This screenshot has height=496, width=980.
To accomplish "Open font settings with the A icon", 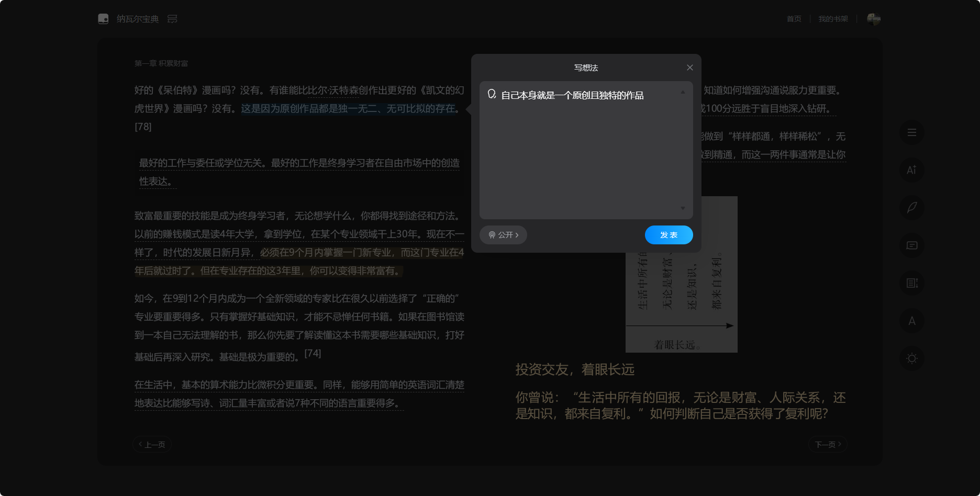I will [x=911, y=321].
